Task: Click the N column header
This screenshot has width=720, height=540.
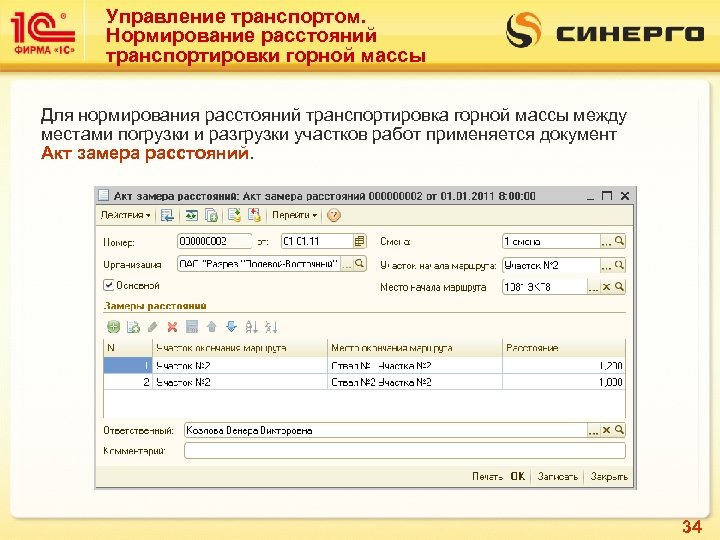Action: [128, 348]
